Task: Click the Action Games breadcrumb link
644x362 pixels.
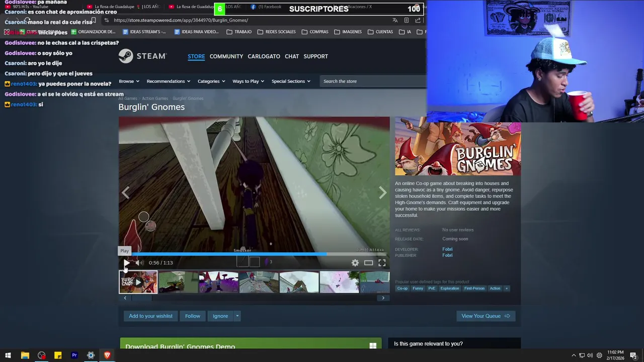Action: pos(155,99)
